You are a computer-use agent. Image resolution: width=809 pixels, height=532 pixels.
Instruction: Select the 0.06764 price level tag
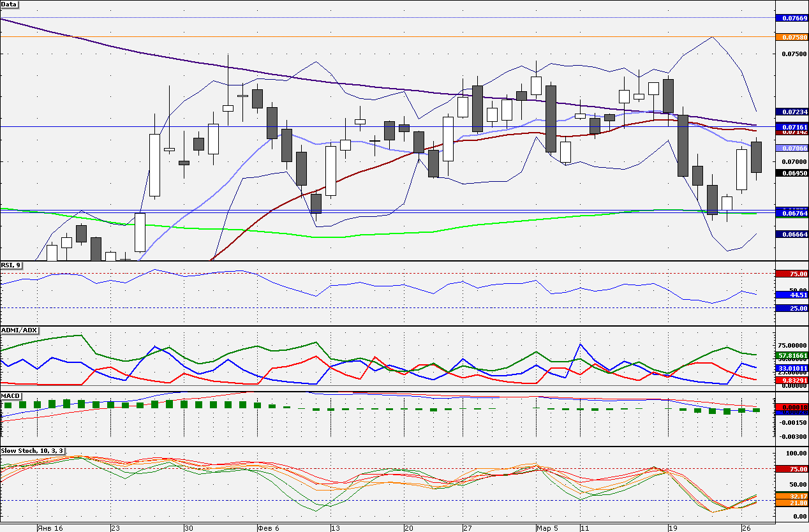coord(792,214)
